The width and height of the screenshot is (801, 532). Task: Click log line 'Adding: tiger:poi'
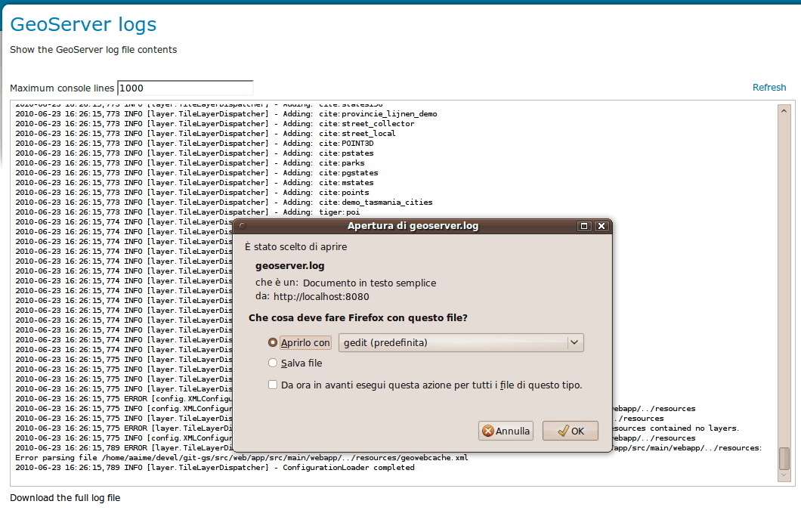[187, 212]
